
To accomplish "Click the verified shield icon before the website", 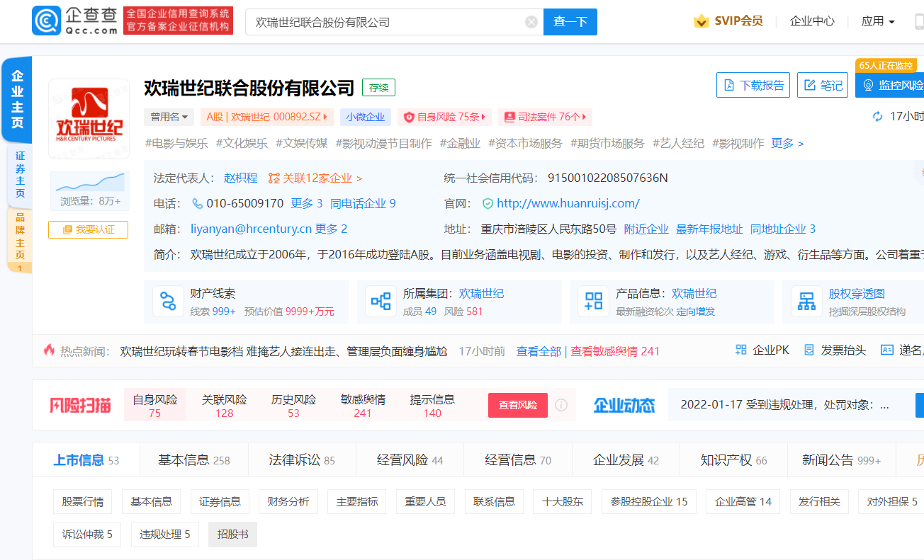I will point(488,204).
